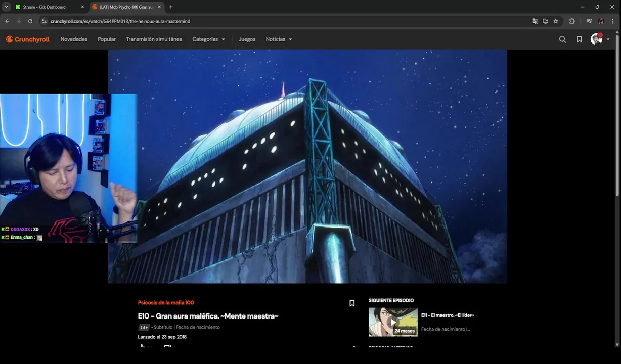Screen dimensions: 621x364
Task: Open the Popular section
Action: (x=107, y=39)
